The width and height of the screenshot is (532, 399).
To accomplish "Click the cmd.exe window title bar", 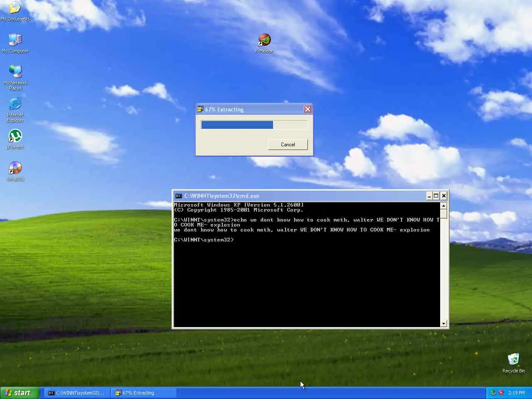I will pyautogui.click(x=310, y=196).
